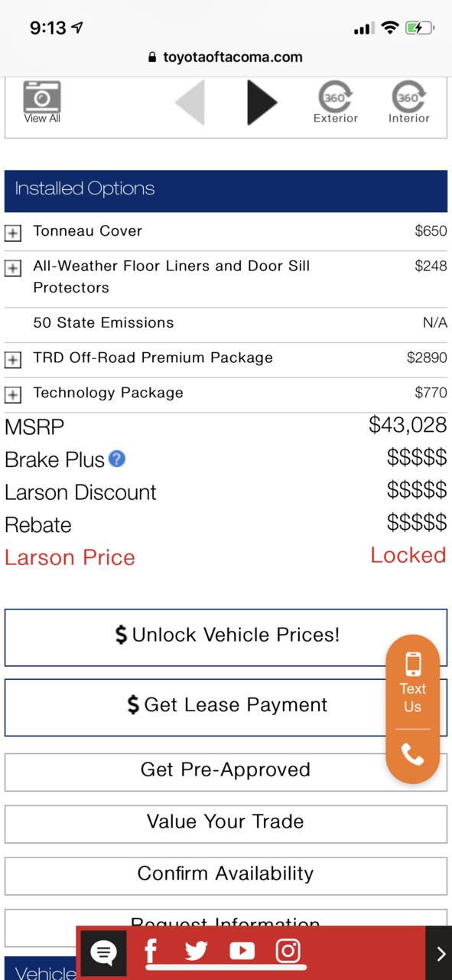Open the Instagram icon in footer bar
The height and width of the screenshot is (980, 452).
(288, 952)
